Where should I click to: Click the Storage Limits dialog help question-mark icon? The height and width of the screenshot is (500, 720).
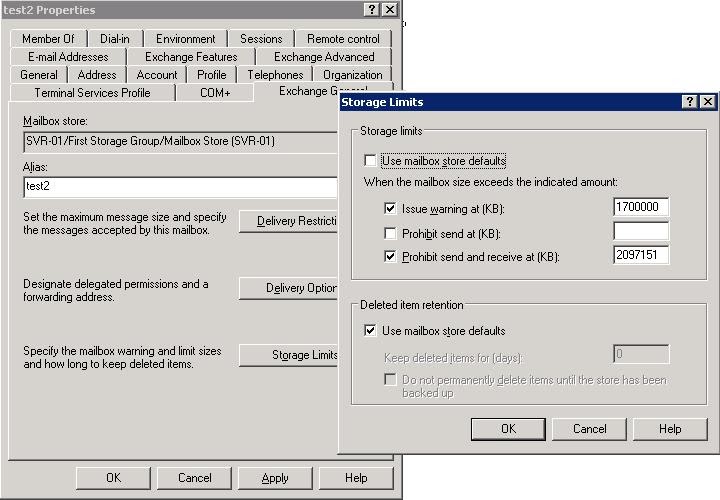point(690,101)
